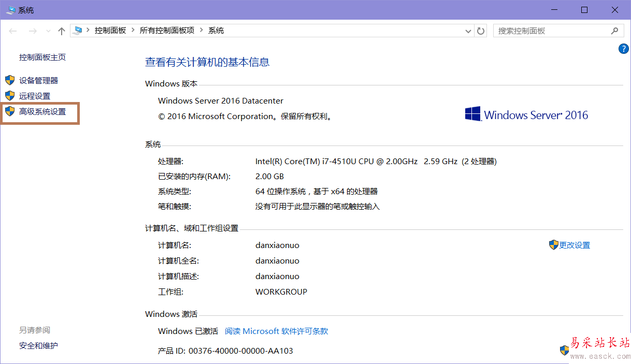This screenshot has width=631, height=364.
Task: Click the 处理器 label
Action: point(170,162)
